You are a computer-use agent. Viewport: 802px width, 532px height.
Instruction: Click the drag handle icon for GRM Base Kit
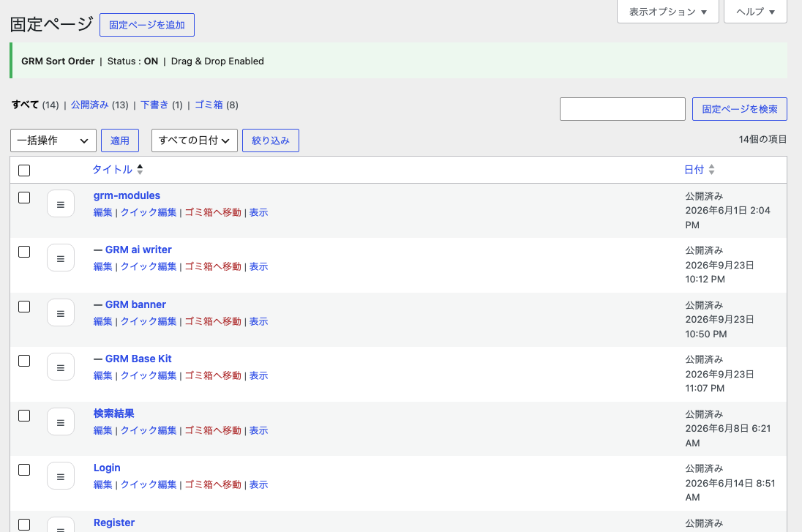pos(60,367)
